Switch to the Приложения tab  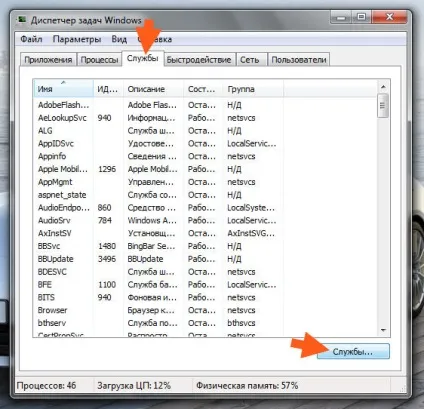point(48,60)
